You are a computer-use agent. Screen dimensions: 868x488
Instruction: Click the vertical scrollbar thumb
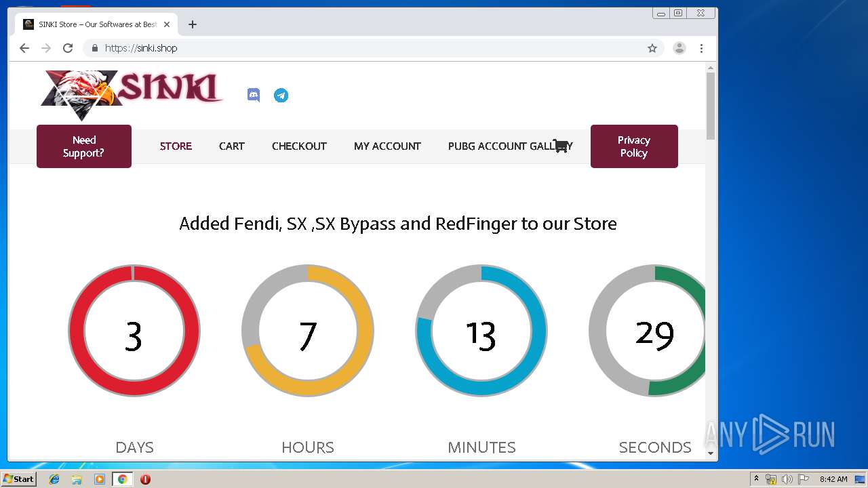pyautogui.click(x=711, y=106)
